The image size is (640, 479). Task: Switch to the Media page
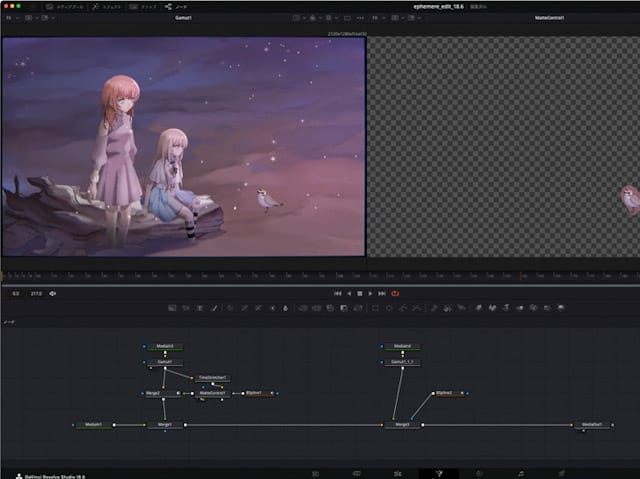316,474
